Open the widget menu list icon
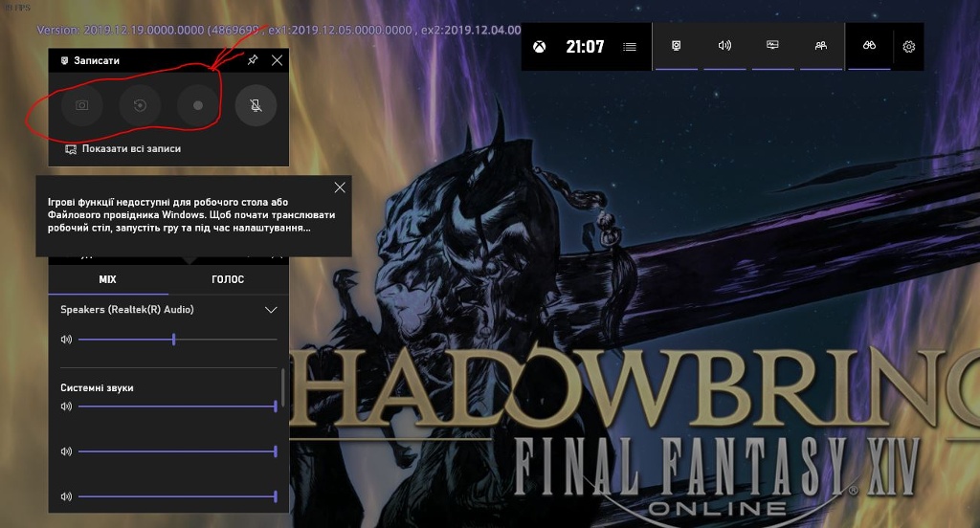980x528 pixels. pyautogui.click(x=629, y=46)
